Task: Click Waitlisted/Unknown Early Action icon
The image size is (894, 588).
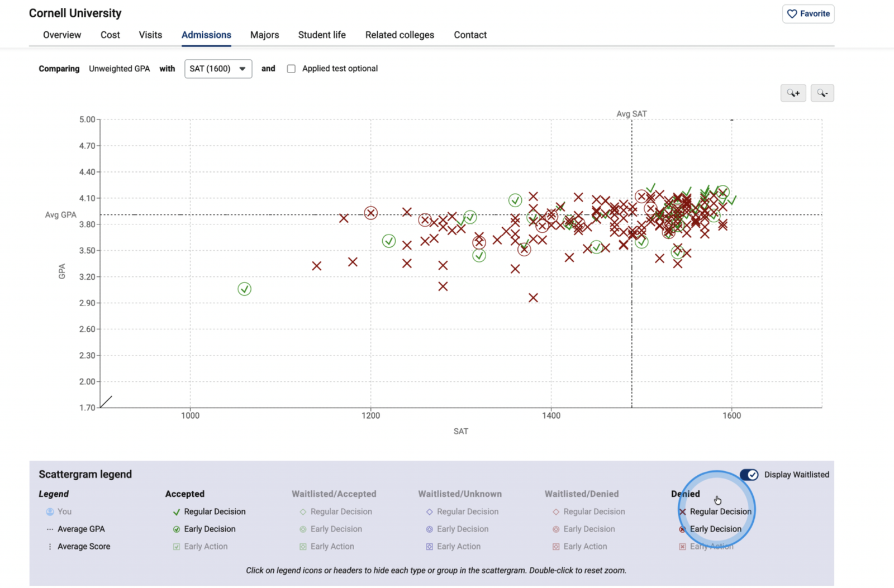Action: [429, 547]
